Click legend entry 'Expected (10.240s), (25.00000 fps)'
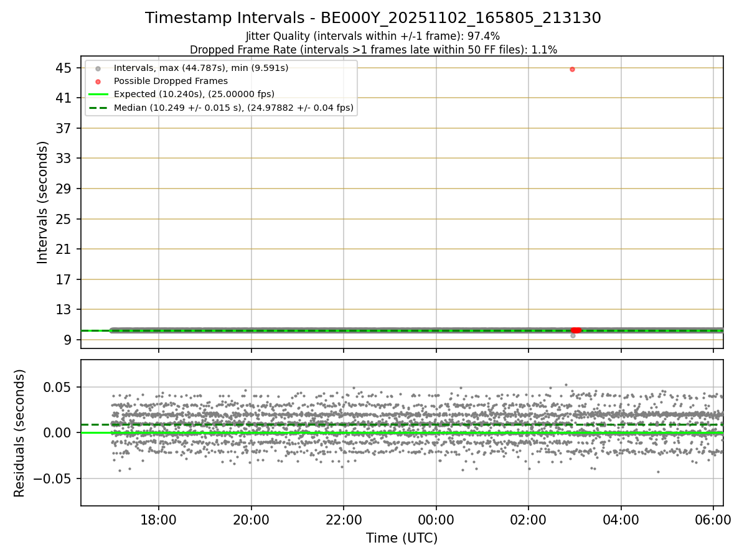747x560 pixels. [194, 94]
